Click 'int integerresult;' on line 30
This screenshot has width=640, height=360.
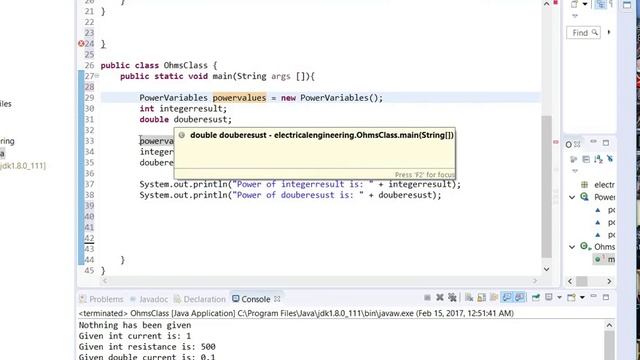click(x=183, y=109)
